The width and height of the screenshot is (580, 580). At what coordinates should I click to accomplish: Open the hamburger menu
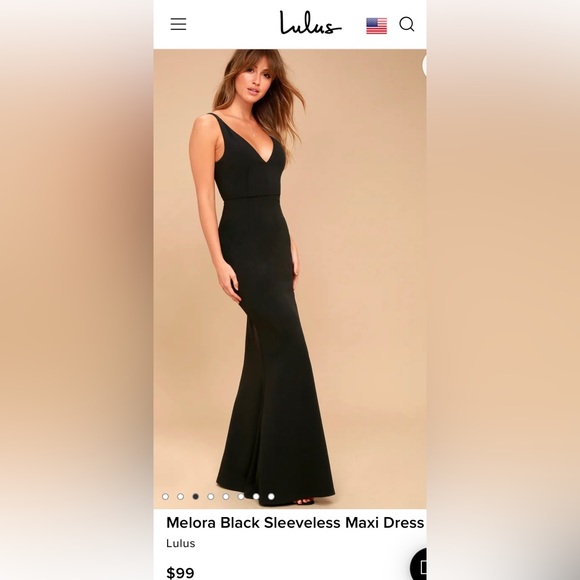tap(178, 24)
